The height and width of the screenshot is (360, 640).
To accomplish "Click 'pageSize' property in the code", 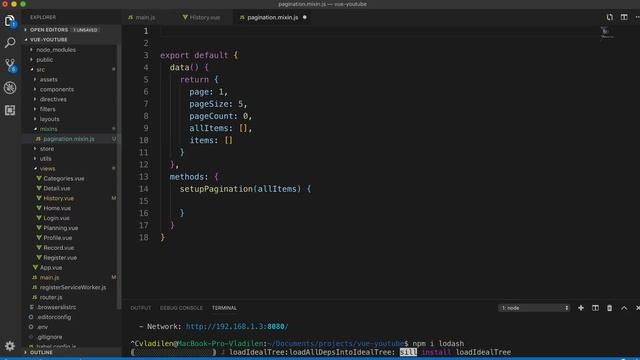I will pos(208,104).
